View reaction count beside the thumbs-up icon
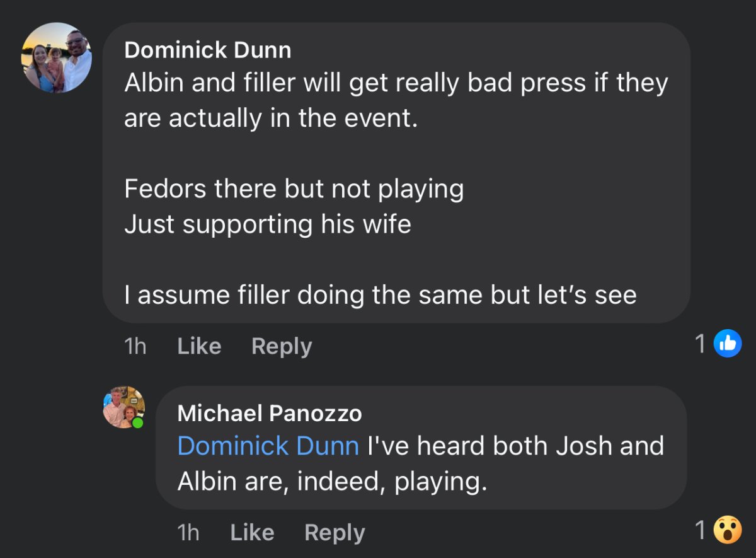Screen dimensions: 756x558 [x=700, y=344]
